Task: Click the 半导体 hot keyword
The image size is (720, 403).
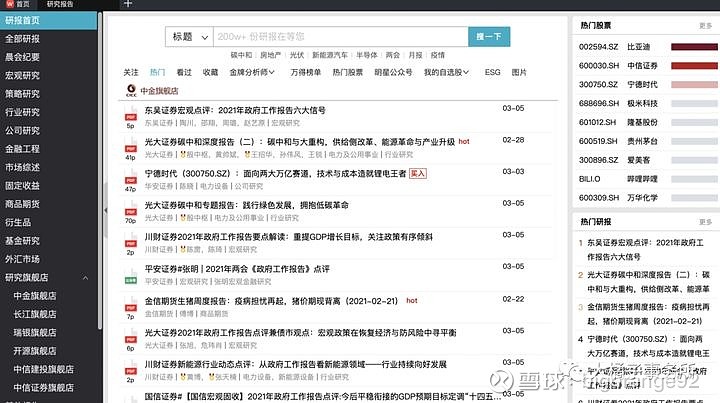Action: [366, 55]
